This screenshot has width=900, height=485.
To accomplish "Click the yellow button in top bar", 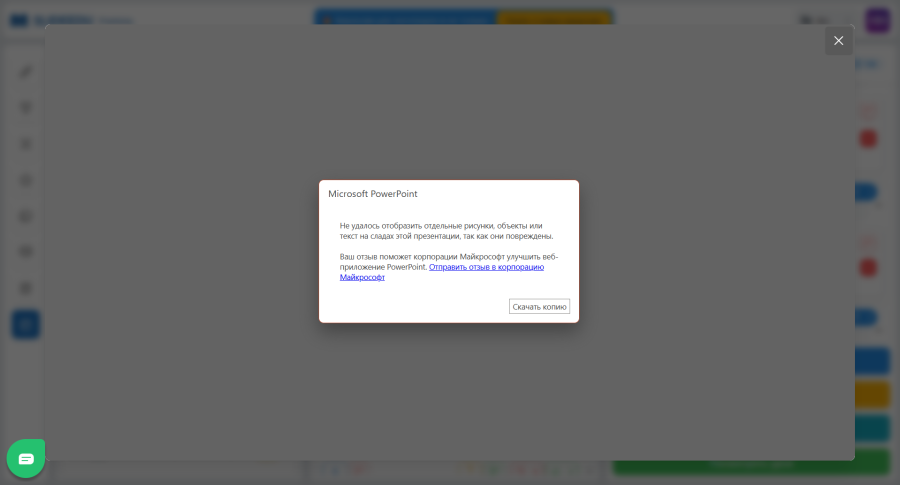I will (553, 18).
